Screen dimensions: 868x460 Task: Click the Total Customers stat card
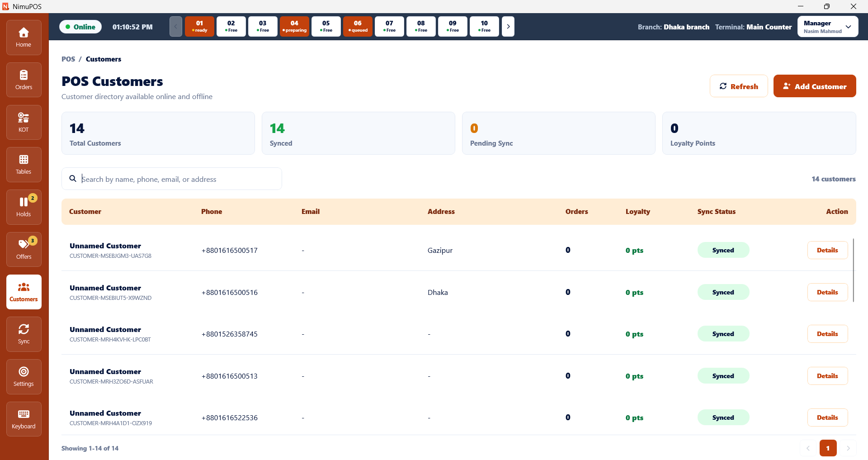(x=158, y=133)
